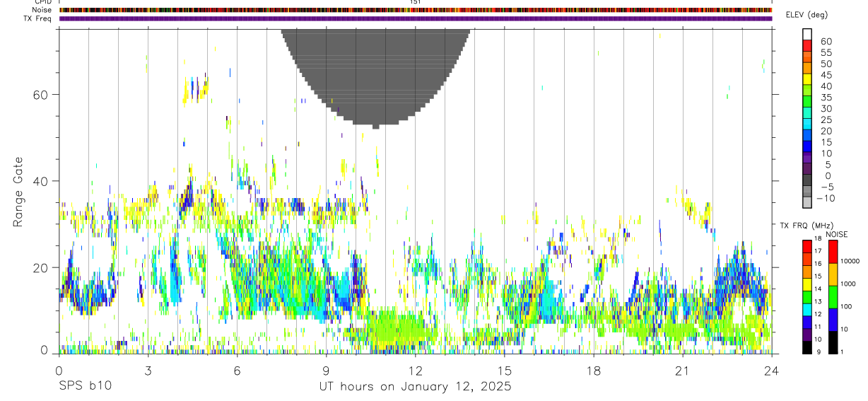The width and height of the screenshot is (868, 401).
Task: Click the 1000 label on the NOISE scale
Action: click(x=848, y=284)
